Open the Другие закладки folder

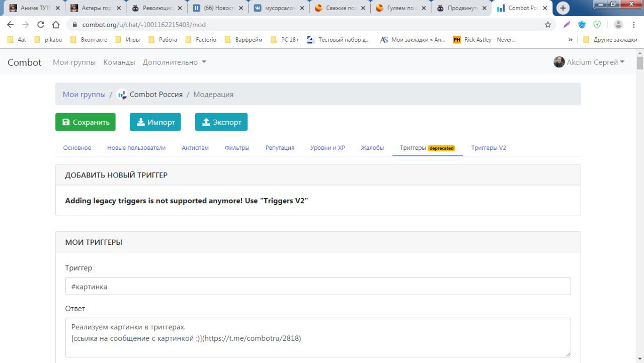click(x=610, y=40)
